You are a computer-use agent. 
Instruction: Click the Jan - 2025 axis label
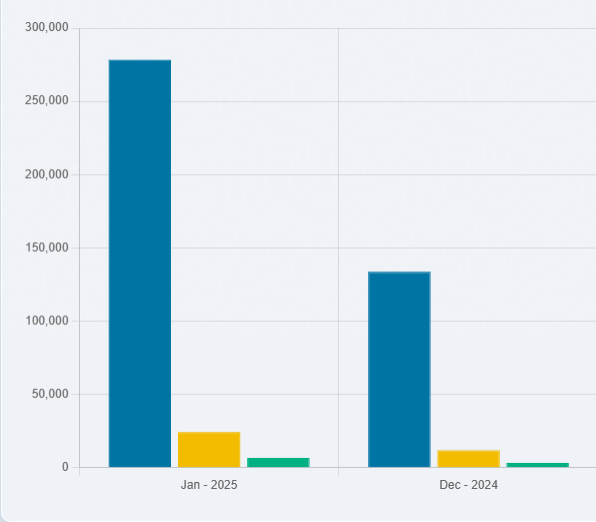pyautogui.click(x=209, y=485)
